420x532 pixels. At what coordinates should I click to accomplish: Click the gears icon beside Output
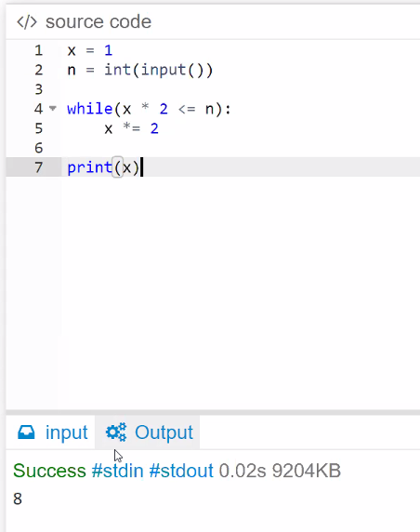point(116,432)
